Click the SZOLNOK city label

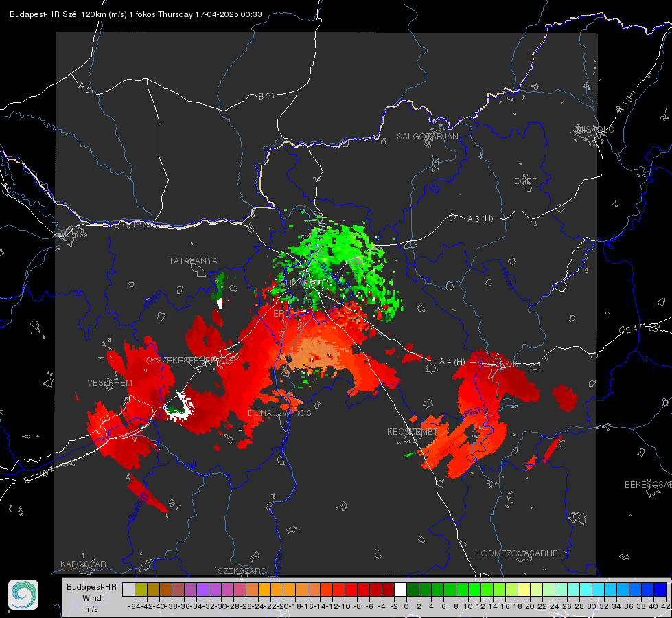pos(498,364)
